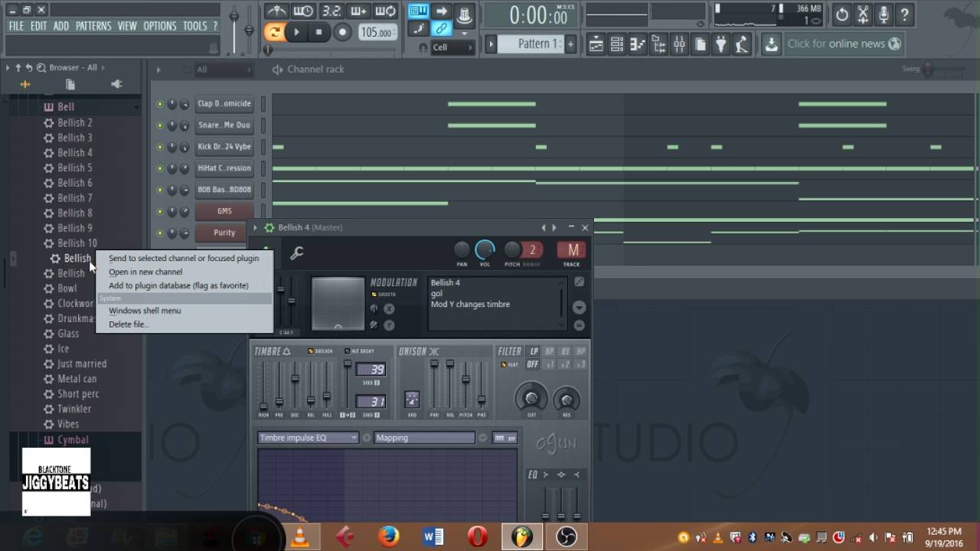
Task: Mute the 808 Bas BD808 channel
Action: [160, 190]
